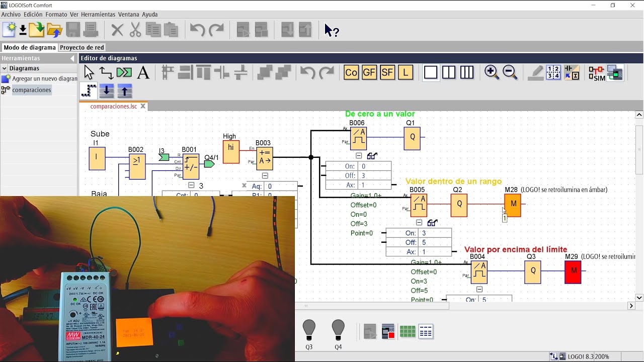Start the SIM simulation icon

pos(597,73)
